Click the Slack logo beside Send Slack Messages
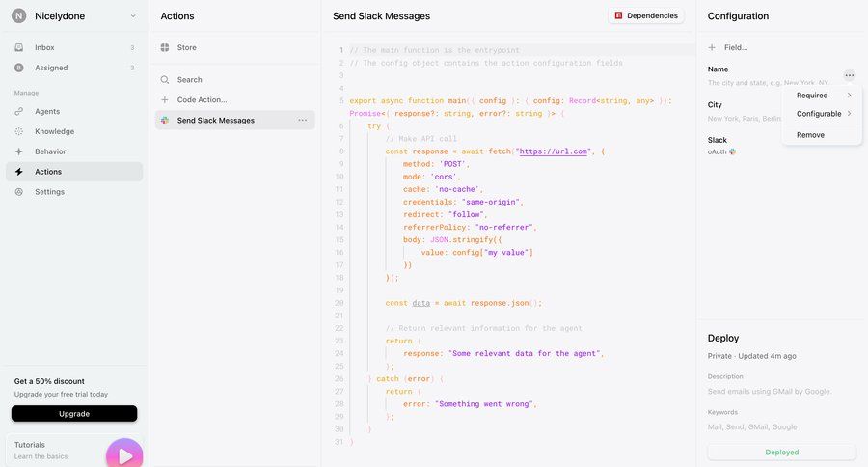 click(x=165, y=121)
